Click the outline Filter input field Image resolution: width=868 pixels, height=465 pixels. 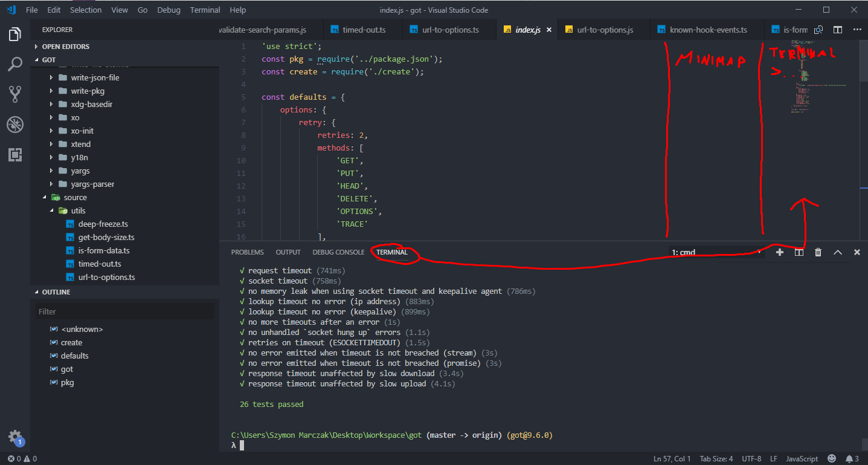click(124, 311)
